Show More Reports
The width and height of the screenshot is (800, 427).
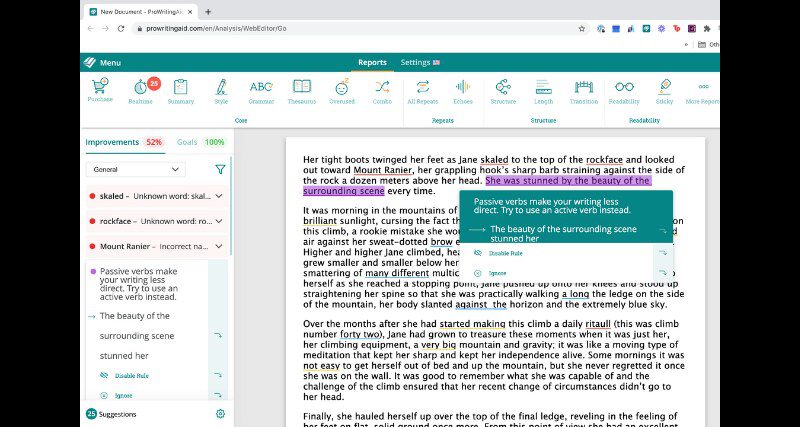pyautogui.click(x=703, y=92)
